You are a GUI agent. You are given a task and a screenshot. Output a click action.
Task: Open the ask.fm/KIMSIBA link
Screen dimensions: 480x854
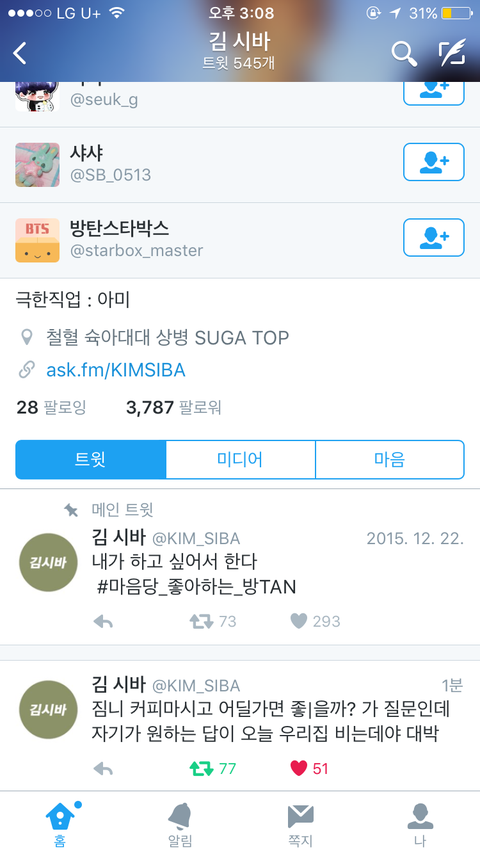[x=116, y=370]
